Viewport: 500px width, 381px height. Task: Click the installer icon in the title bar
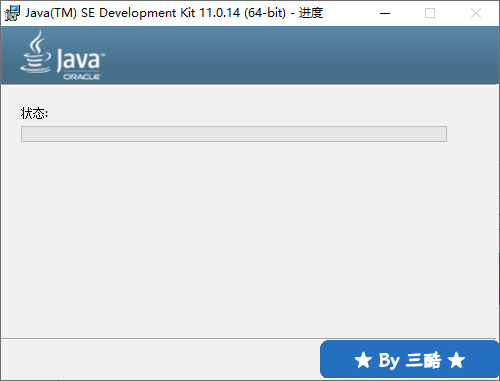12,13
